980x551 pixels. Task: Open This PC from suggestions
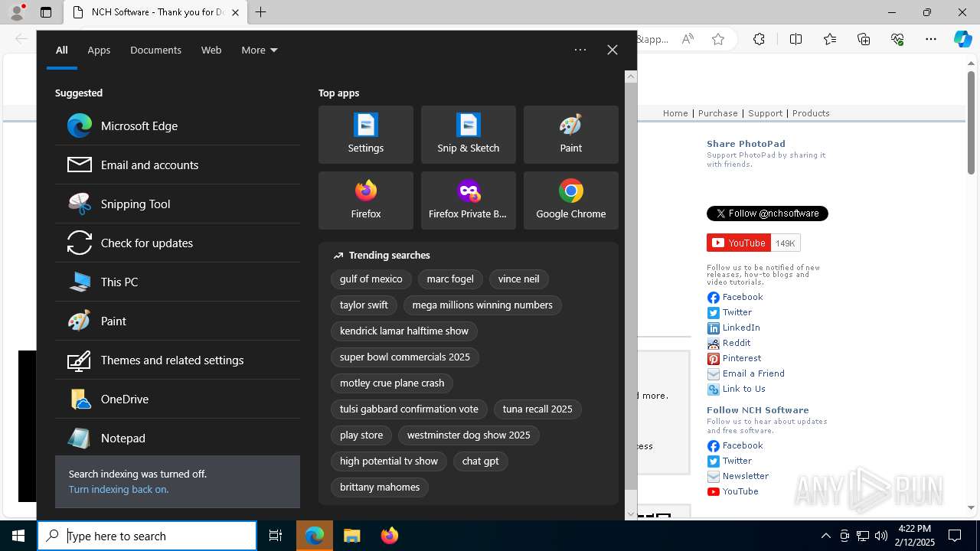(178, 282)
